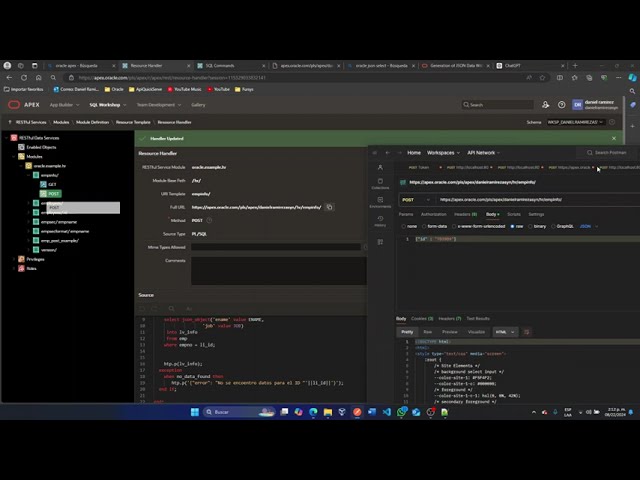Open Gallery in APEX header
Image resolution: width=640 pixels, height=480 pixels.
coord(198,105)
